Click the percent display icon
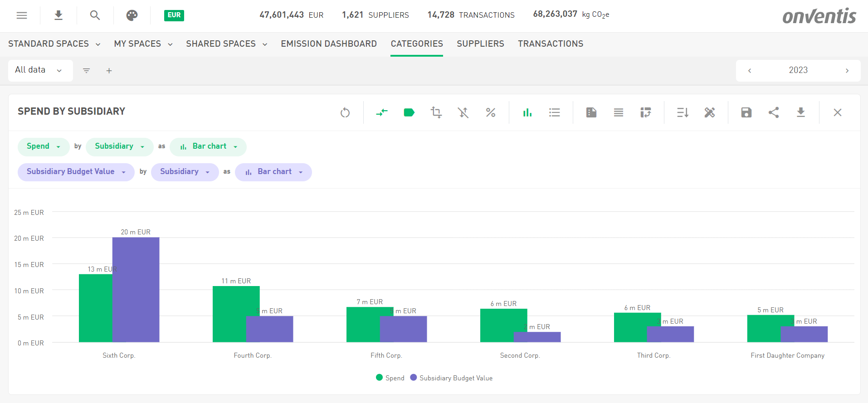The image size is (868, 403). pyautogui.click(x=490, y=112)
